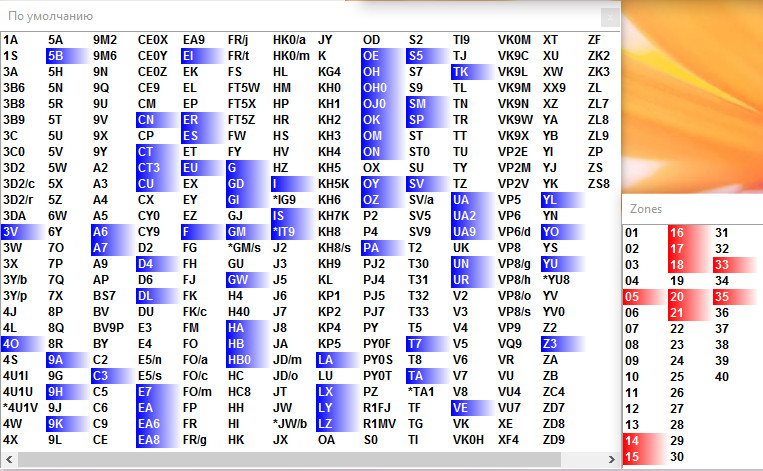This screenshot has width=763, height=471.
Task: Select zone 14 in the Zones panel
Action: coord(632,440)
